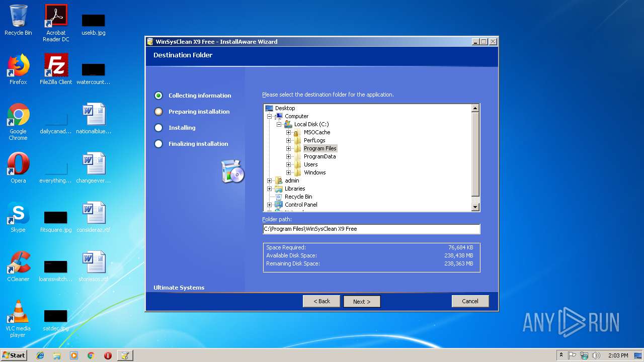Open Google Chrome desktop shortcut
Image resolution: width=644 pixels, height=362 pixels.
(x=18, y=122)
